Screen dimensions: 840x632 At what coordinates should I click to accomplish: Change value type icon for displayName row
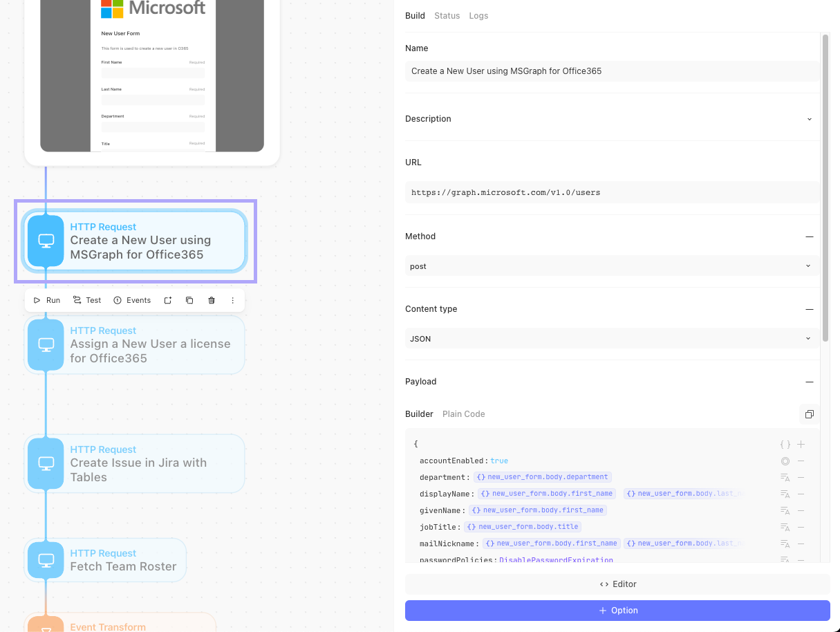(x=785, y=494)
